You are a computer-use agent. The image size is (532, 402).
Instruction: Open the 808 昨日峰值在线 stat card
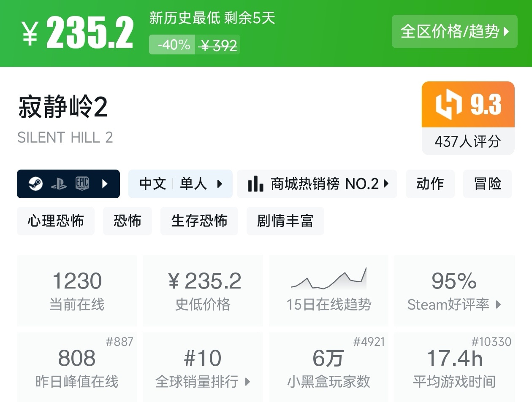click(77, 367)
